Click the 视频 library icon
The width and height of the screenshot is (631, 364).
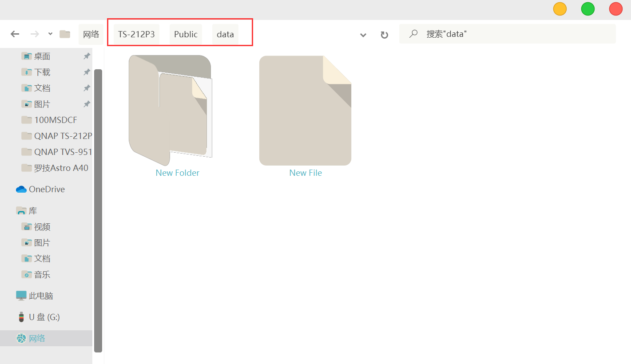[27, 227]
